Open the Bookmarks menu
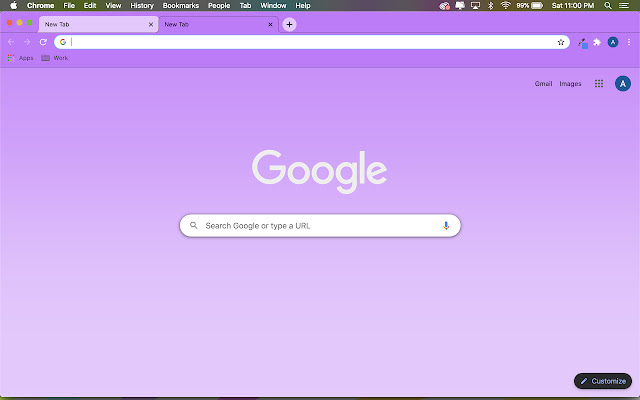Viewport: 640px width, 400px height. click(x=180, y=6)
